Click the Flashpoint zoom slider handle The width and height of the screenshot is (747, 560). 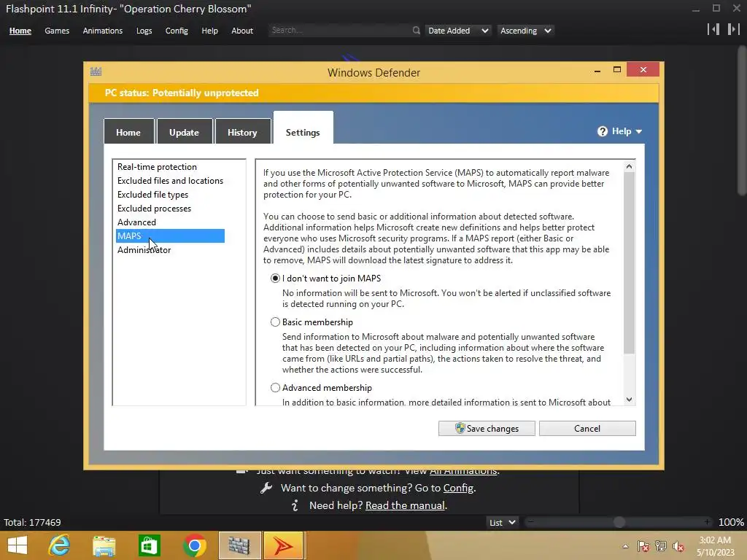click(619, 522)
